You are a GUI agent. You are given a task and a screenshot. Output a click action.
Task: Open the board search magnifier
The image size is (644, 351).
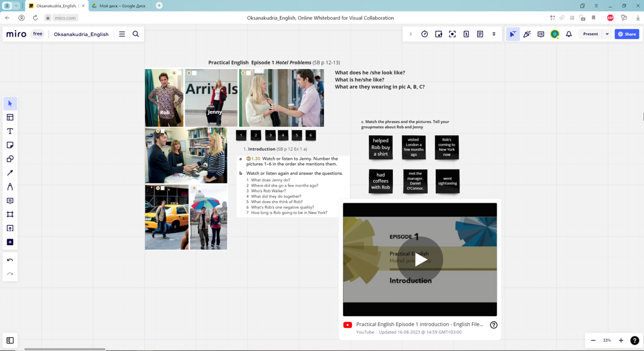(136, 34)
